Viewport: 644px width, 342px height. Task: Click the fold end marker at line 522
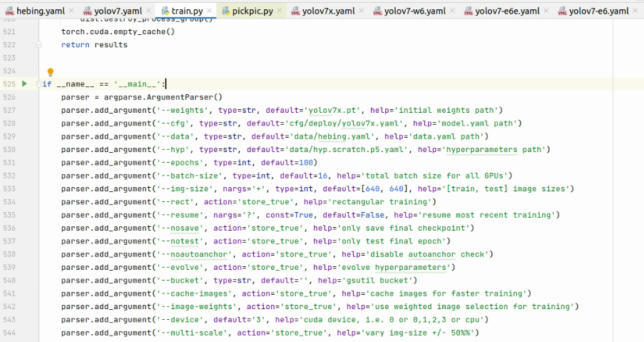pyautogui.click(x=39, y=44)
